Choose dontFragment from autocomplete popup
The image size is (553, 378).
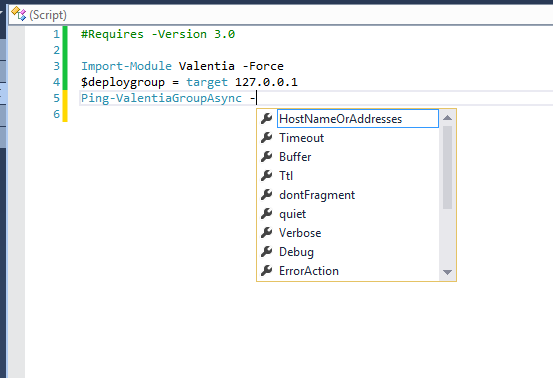[x=317, y=195]
